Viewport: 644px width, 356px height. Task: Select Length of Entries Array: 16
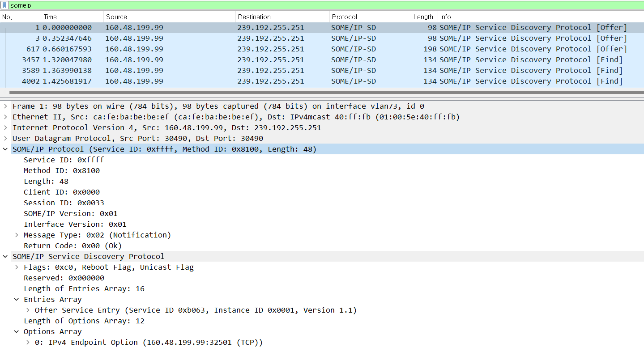84,289
